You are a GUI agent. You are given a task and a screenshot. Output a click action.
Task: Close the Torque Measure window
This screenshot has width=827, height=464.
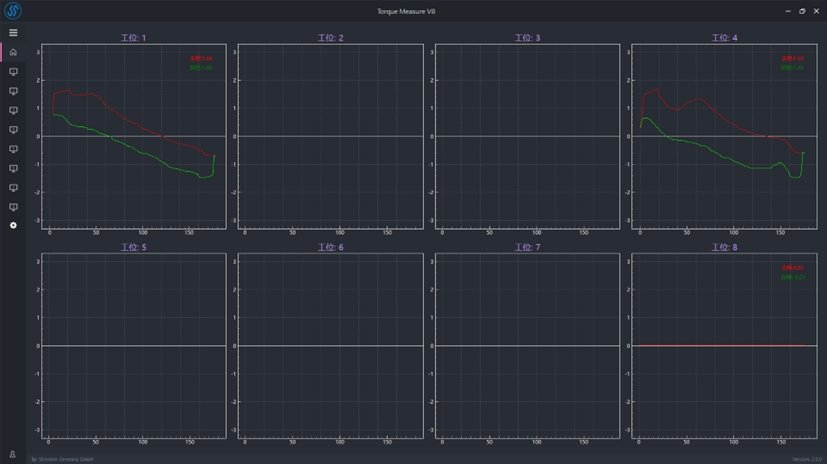point(816,11)
